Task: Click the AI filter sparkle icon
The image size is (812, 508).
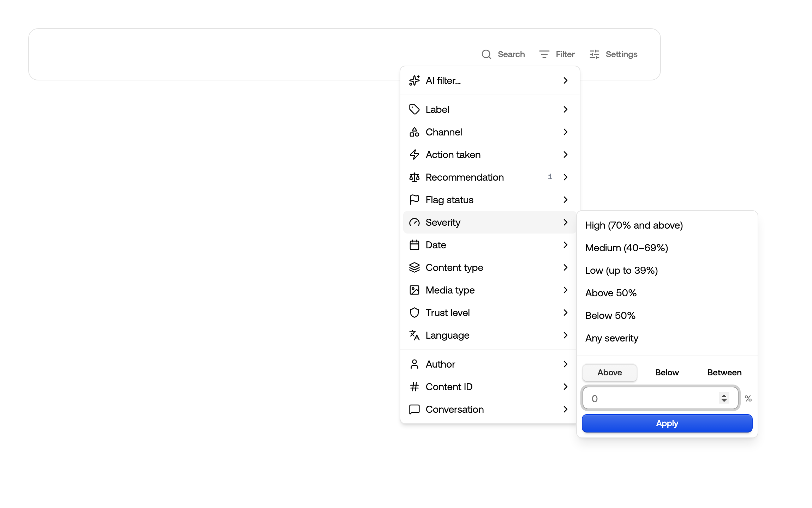Action: pos(414,80)
